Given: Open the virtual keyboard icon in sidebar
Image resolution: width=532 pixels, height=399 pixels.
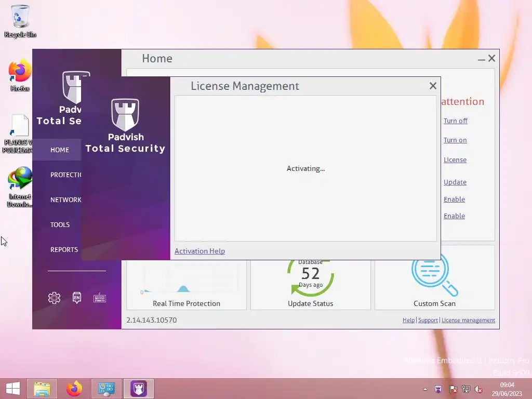Looking at the screenshot, I should coord(100,298).
